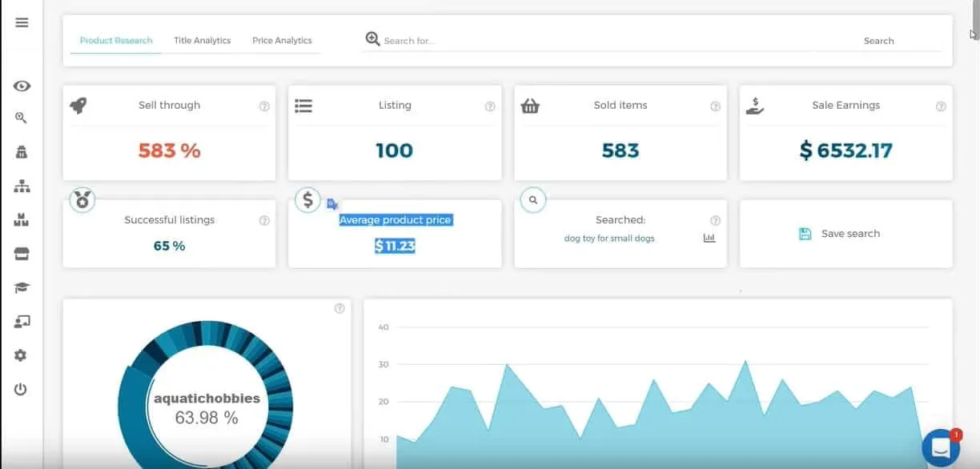Click the '$ 6532.17' earnings value
Image resolution: width=980 pixels, height=469 pixels.
click(x=845, y=150)
